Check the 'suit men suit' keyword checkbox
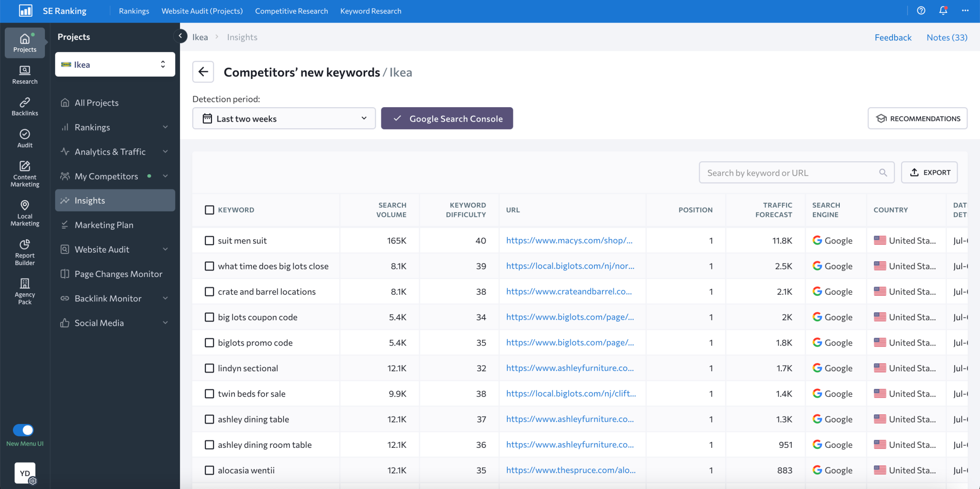The height and width of the screenshot is (489, 980). coord(209,240)
